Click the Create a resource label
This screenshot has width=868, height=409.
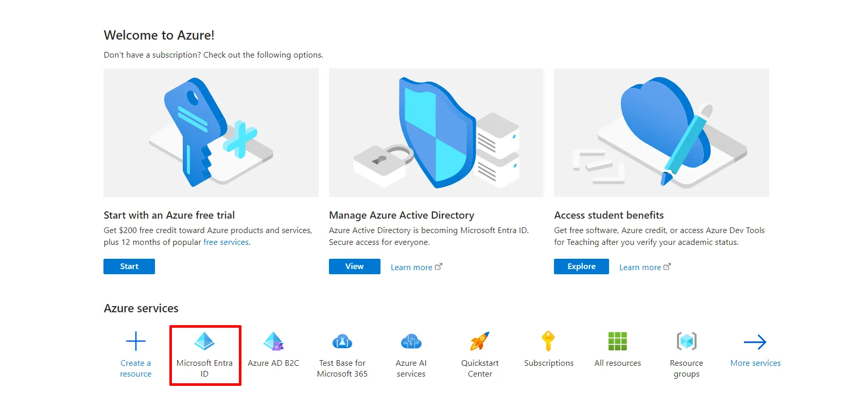coord(136,368)
